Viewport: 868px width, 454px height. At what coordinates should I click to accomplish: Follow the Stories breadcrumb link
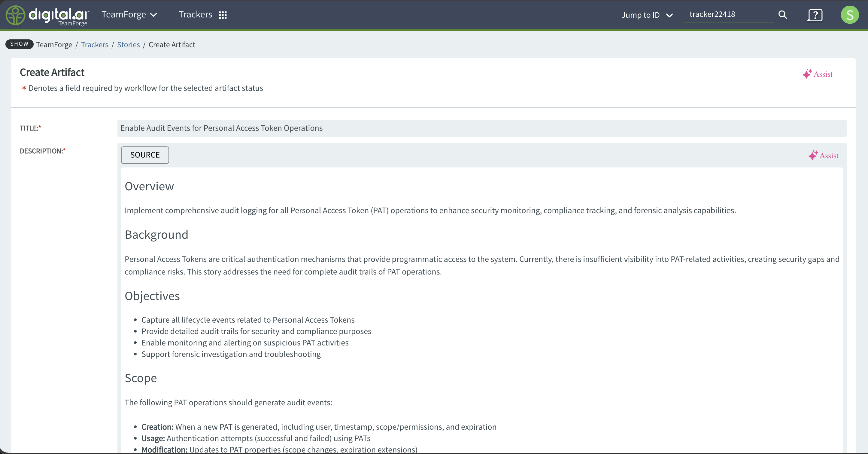pyautogui.click(x=128, y=44)
